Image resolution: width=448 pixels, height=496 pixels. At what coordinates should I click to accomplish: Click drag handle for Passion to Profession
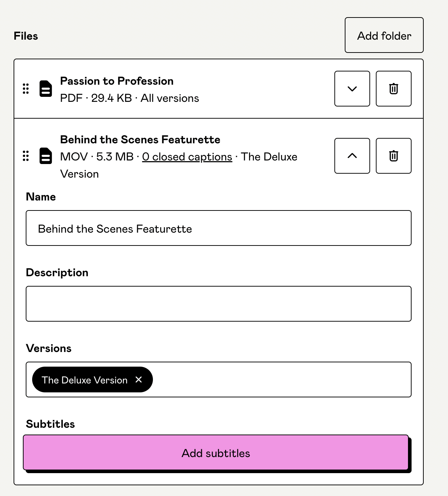[26, 89]
